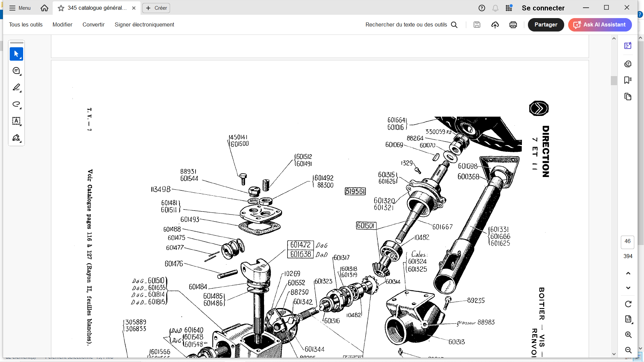Screen dimensions: 644x362
Task: Click the print icon
Action: click(x=513, y=25)
